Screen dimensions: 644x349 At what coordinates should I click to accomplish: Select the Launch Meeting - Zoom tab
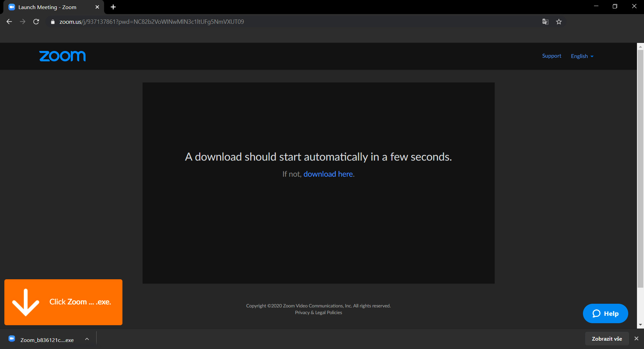click(54, 7)
